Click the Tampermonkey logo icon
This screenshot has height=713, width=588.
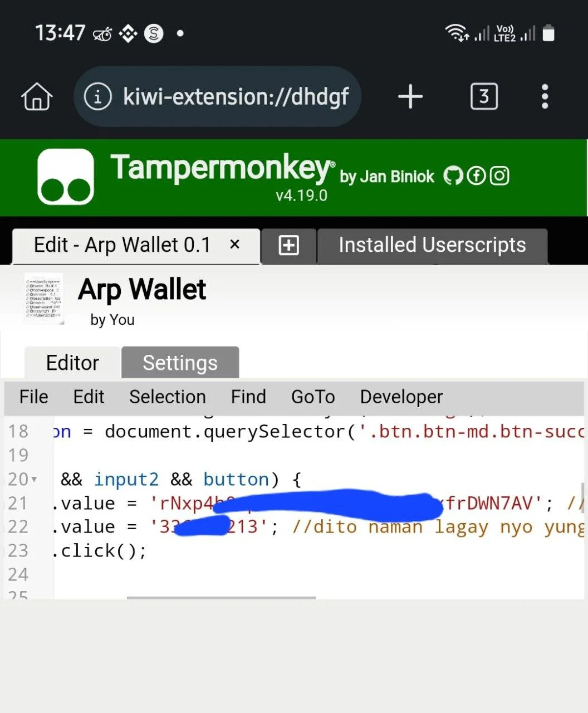coord(66,177)
